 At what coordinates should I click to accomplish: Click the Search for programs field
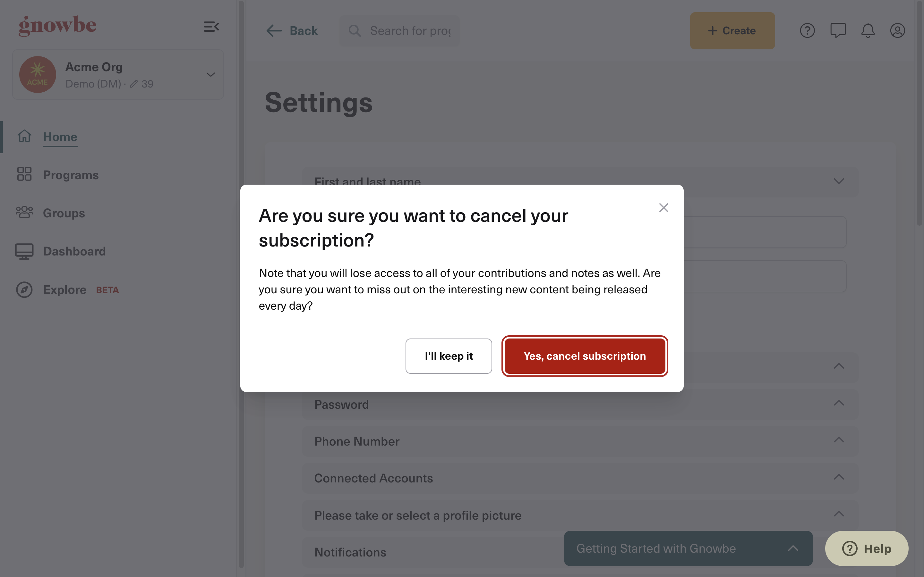[x=400, y=30]
